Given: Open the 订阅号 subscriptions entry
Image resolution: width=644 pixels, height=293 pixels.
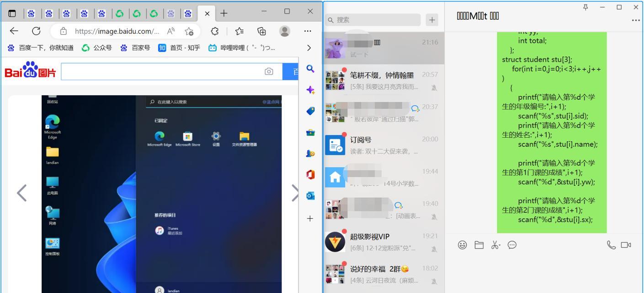Looking at the screenshot, I should (384, 145).
